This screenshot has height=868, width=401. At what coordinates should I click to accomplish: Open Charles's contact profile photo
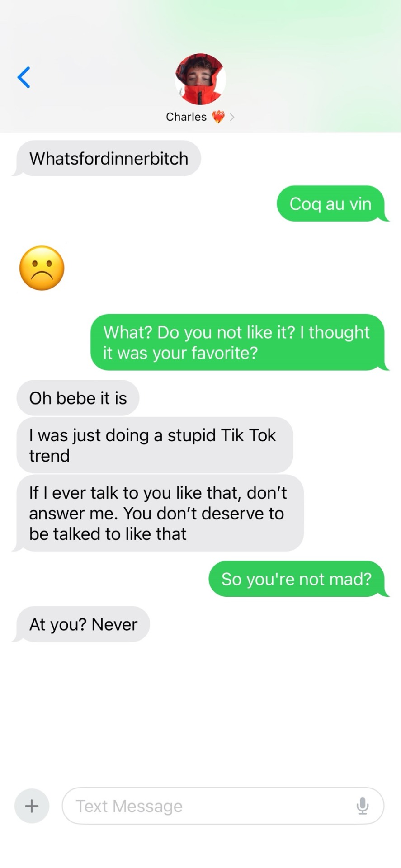[200, 79]
